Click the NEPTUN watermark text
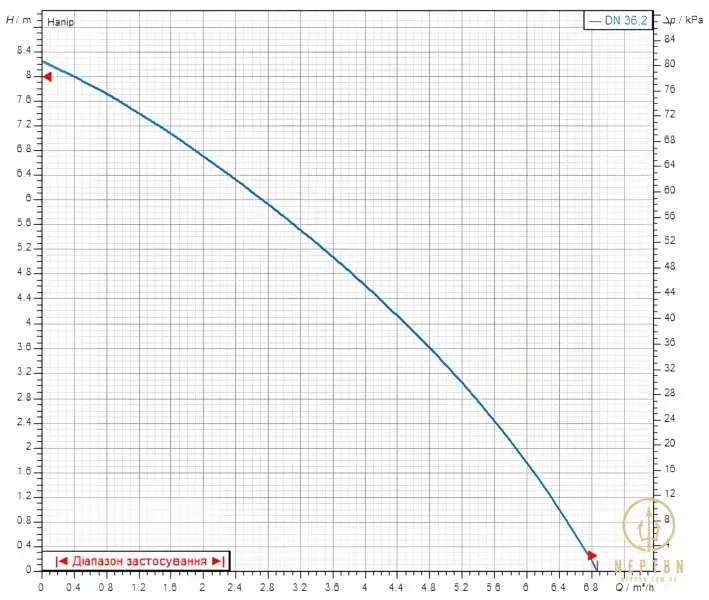 point(649,566)
